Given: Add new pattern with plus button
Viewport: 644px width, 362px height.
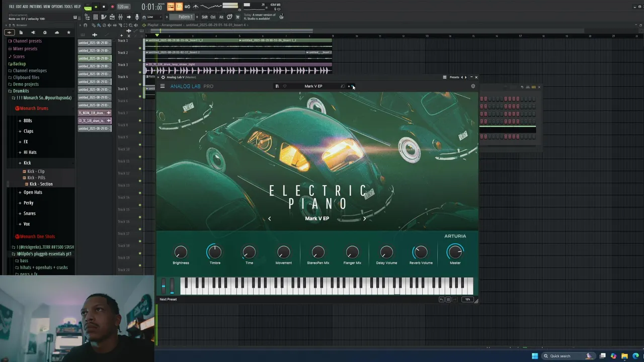Looking at the screenshot, I should click(197, 17).
